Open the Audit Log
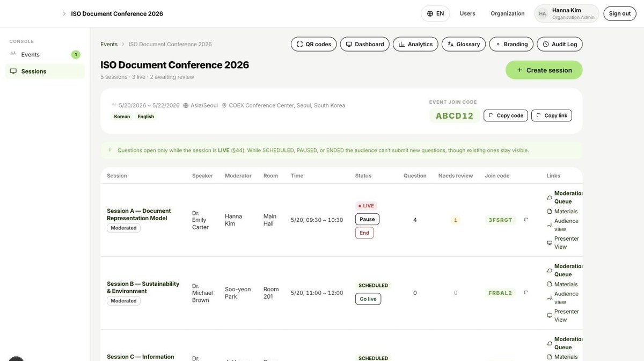 pos(560,44)
